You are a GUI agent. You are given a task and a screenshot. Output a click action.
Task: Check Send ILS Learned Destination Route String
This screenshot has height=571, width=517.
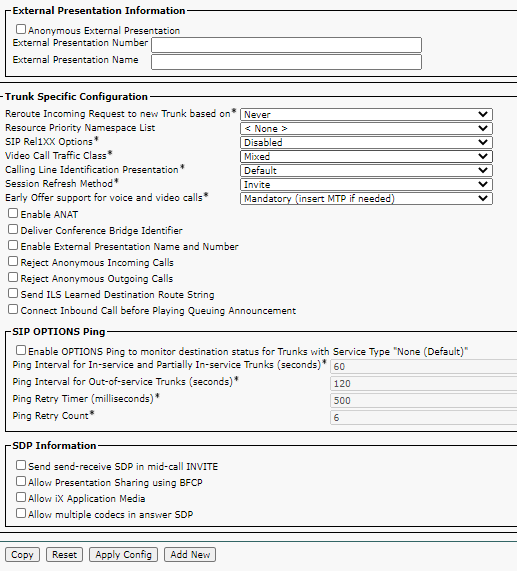13,294
